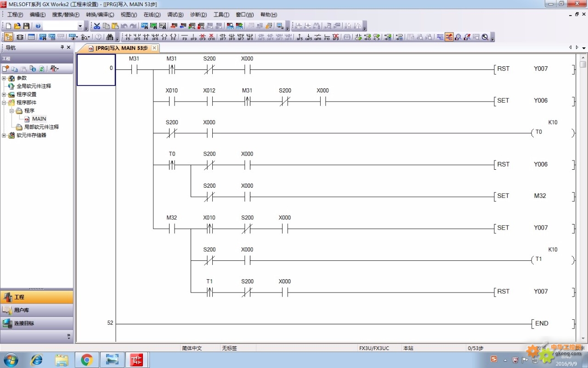Expand the 软元件存储器 tree node
This screenshot has height=368, width=588.
pyautogui.click(x=4, y=135)
